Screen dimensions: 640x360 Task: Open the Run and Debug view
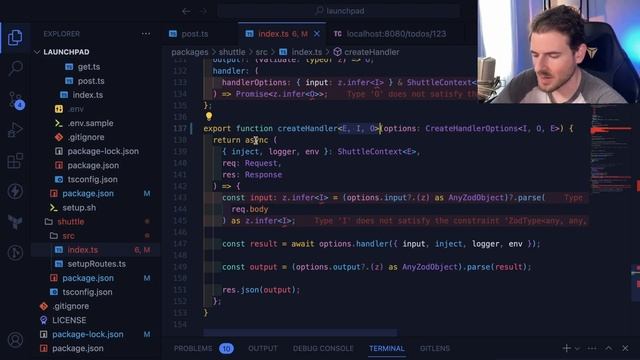pyautogui.click(x=15, y=130)
